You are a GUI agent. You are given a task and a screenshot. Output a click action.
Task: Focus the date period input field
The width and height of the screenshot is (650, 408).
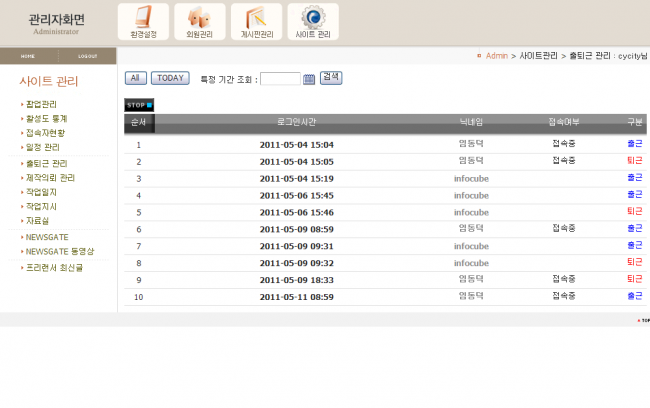click(x=280, y=79)
